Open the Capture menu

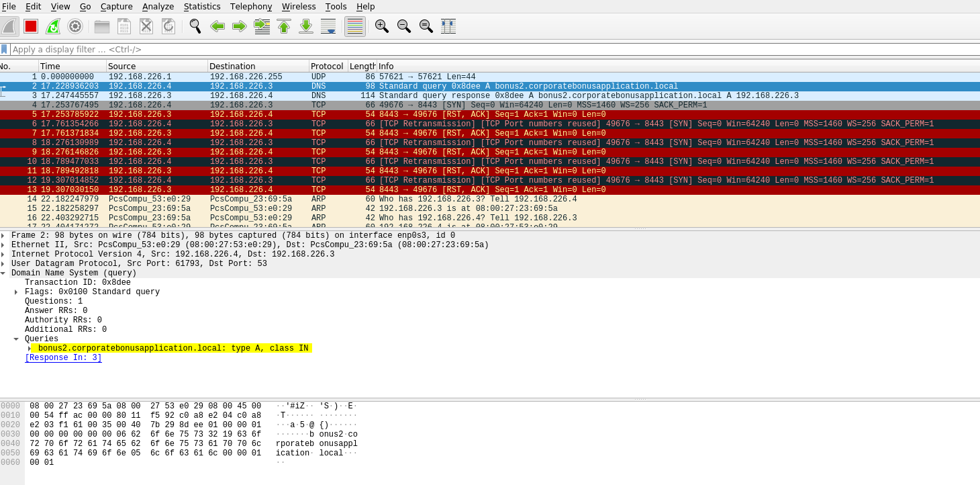tap(117, 6)
